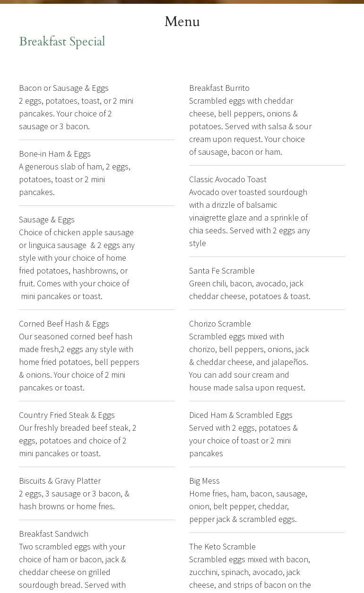Open the Corned Beef Hash & Eggs item

click(64, 324)
